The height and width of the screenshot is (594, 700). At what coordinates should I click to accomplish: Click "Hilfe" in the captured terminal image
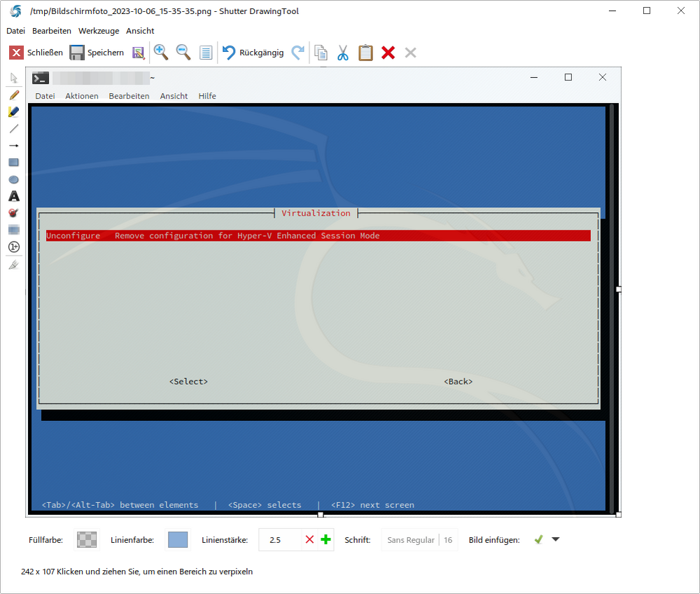(x=207, y=96)
